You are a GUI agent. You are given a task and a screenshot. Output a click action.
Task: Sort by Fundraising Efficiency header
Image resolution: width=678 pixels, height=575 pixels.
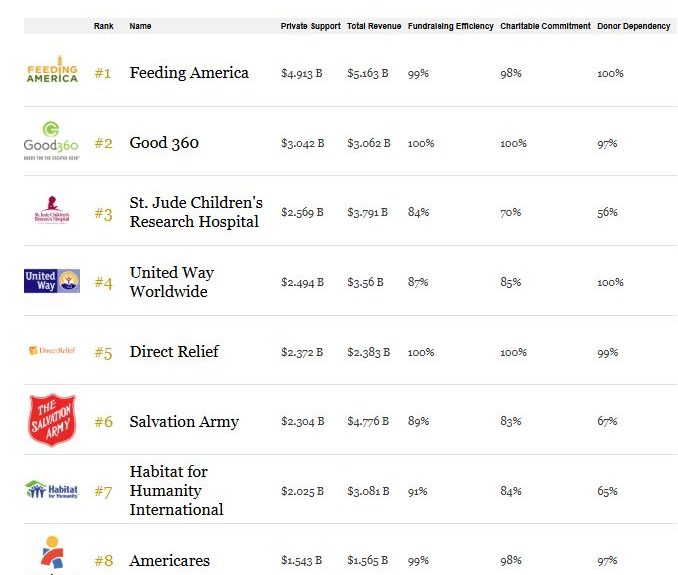click(x=450, y=26)
